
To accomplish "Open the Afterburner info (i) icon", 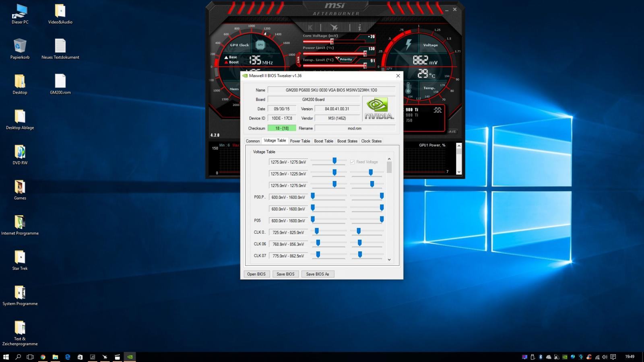I will point(359,27).
